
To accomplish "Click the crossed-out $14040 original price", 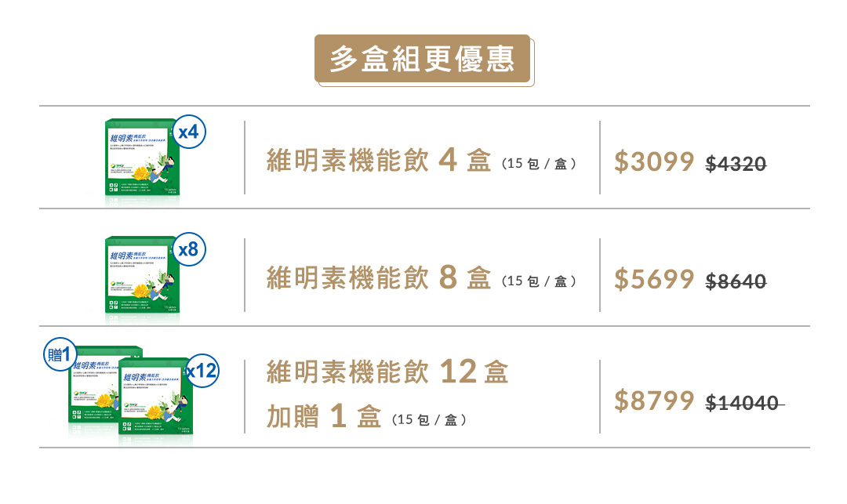I will click(743, 403).
